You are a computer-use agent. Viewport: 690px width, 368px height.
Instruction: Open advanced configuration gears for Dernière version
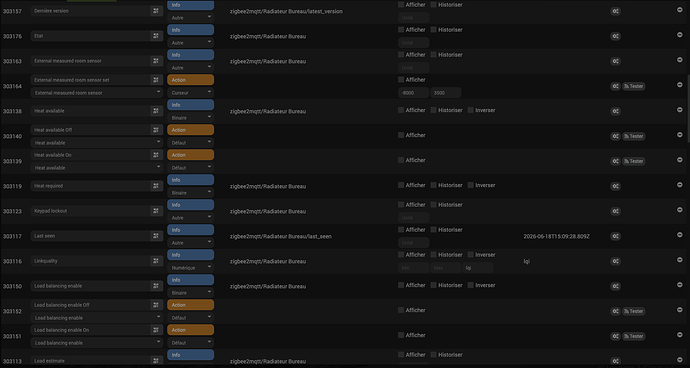click(x=616, y=11)
